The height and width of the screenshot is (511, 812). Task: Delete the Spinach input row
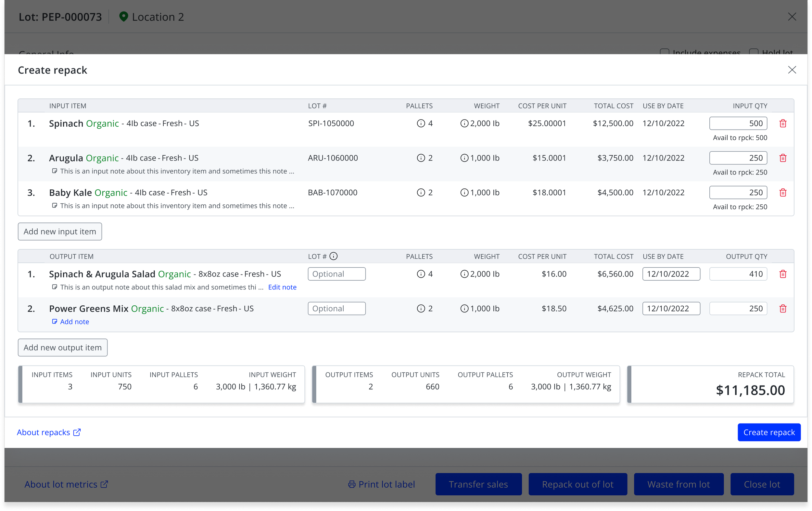tap(783, 123)
